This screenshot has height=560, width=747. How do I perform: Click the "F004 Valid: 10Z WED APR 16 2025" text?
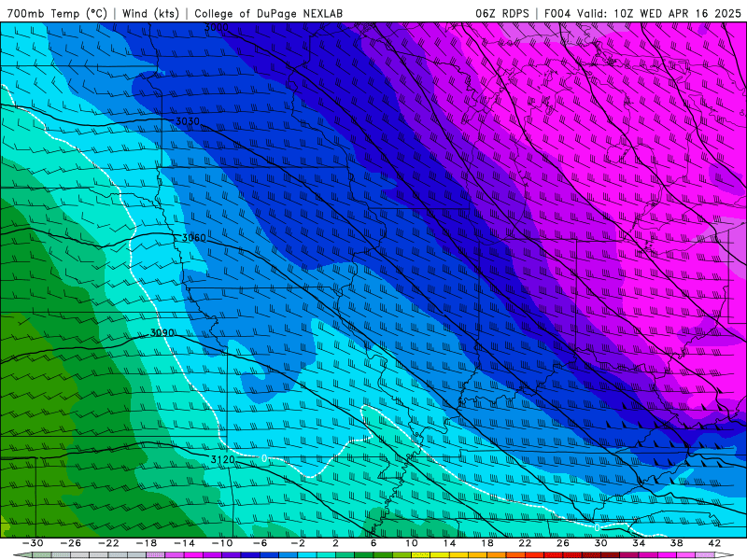pyautogui.click(x=643, y=13)
